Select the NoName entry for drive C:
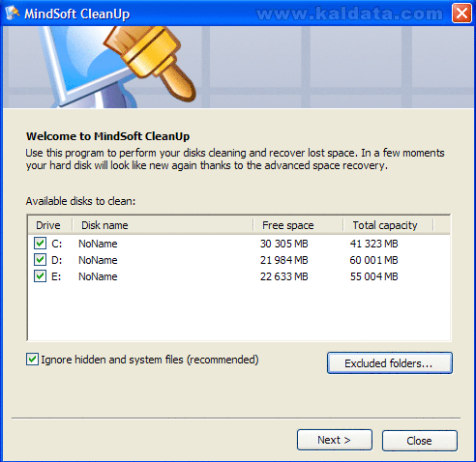The height and width of the screenshot is (462, 476). (98, 244)
